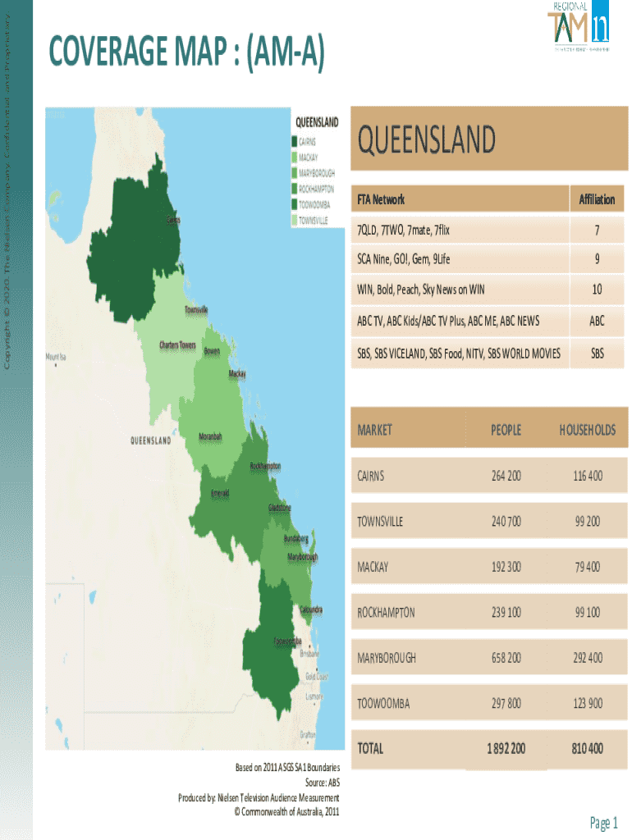
Task: Click the Page 1 footer label
Action: (603, 822)
